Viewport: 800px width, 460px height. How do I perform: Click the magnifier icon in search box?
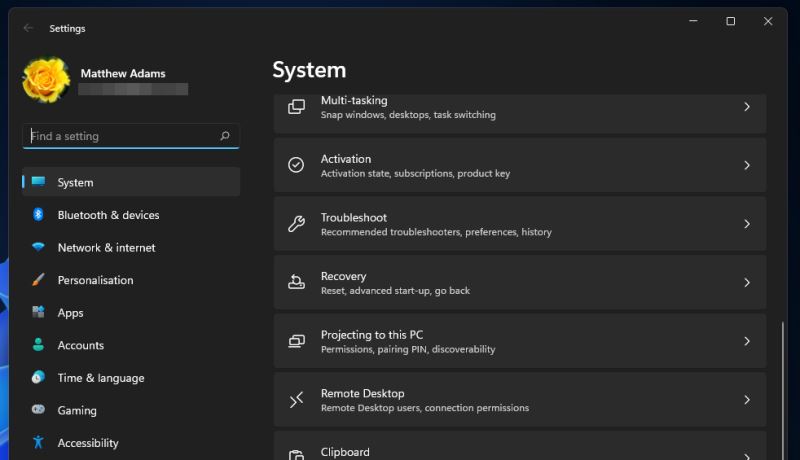(x=225, y=136)
